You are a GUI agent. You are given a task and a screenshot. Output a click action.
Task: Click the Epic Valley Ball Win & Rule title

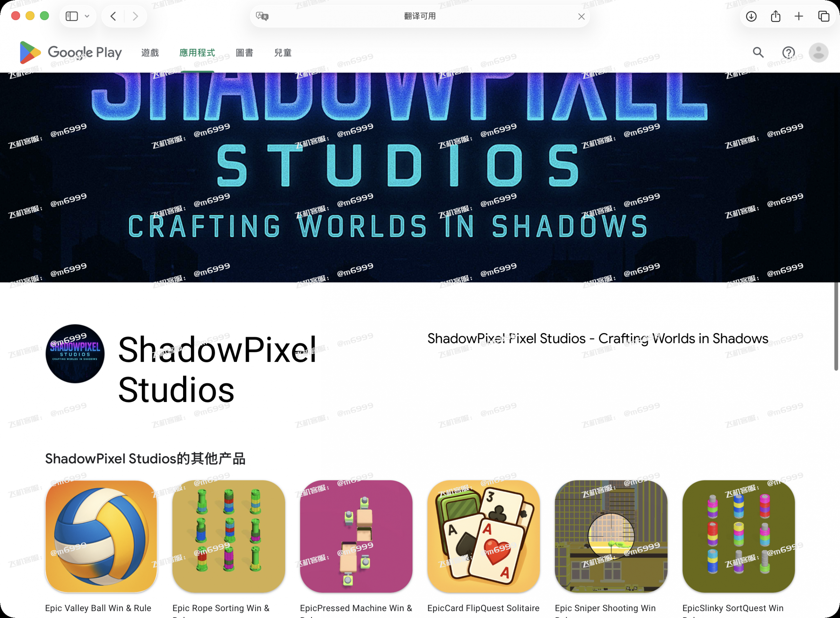(98, 608)
